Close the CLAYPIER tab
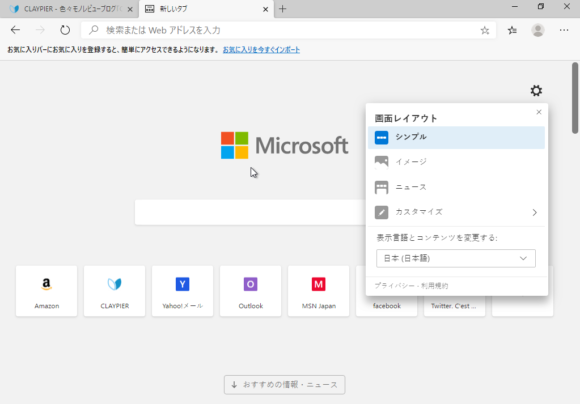Image resolution: width=580 pixels, height=404 pixels. (x=130, y=9)
